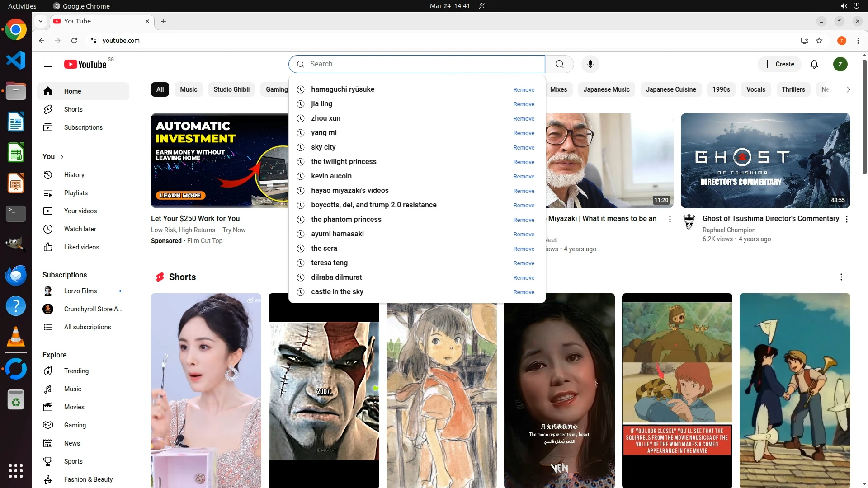Image resolution: width=868 pixels, height=488 pixels.
Task: Select the Studio Ghibli filter chip
Action: coord(231,89)
